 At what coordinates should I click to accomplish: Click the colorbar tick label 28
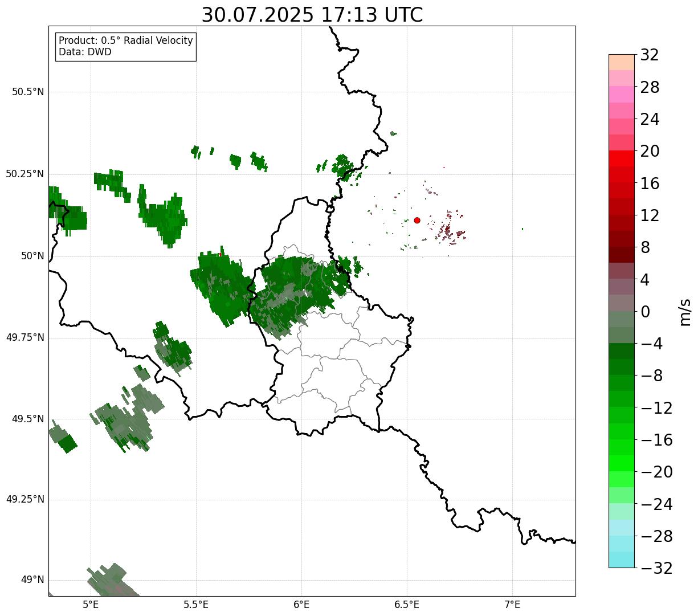tap(650, 88)
